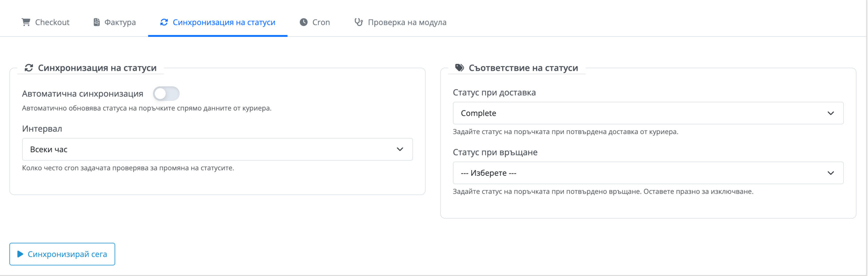Click the chevron arrow of Интервал select
The height and width of the screenshot is (276, 868).
pyautogui.click(x=400, y=149)
